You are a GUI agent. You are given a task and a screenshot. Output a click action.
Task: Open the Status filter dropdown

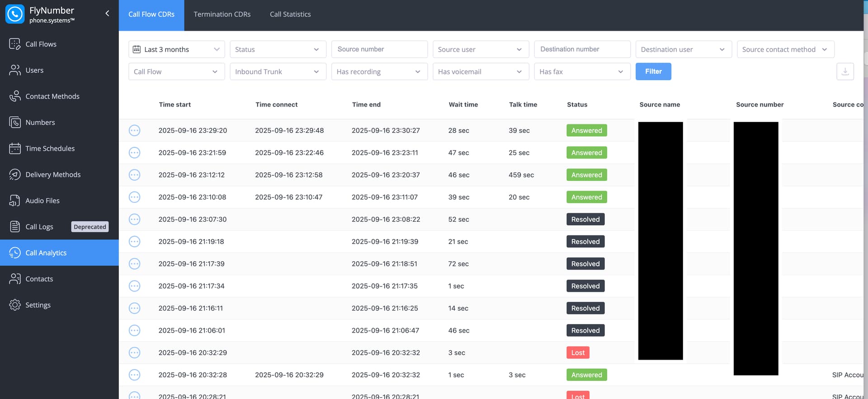click(x=278, y=49)
